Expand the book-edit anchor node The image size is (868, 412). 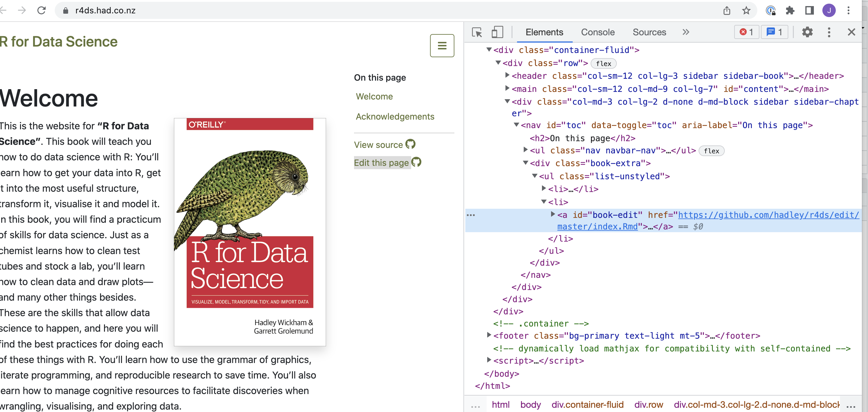[553, 214]
